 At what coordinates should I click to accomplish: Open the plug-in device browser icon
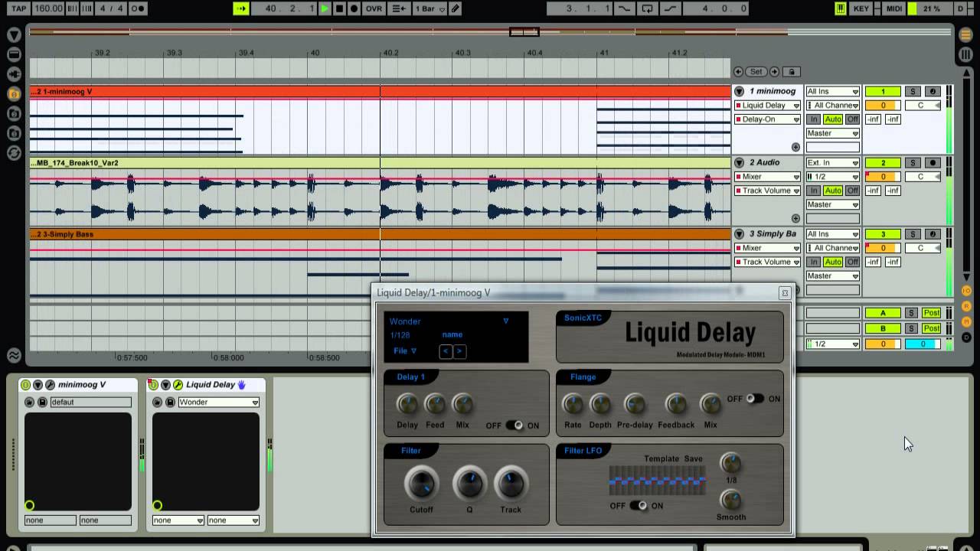pyautogui.click(x=14, y=74)
